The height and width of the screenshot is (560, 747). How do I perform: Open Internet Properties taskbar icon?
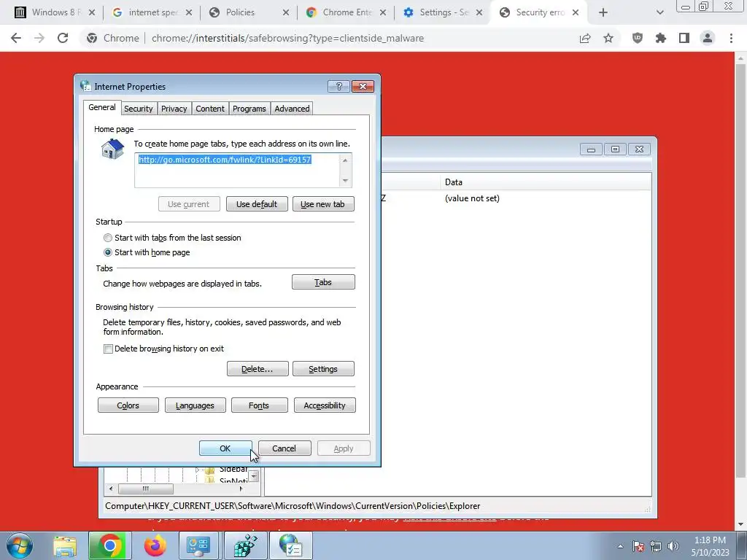coord(291,545)
